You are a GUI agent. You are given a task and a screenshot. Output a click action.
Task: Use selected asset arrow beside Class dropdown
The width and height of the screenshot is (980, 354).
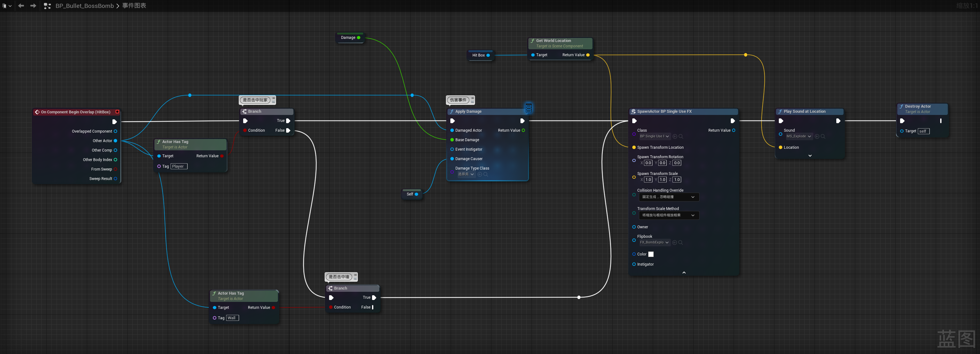[x=675, y=136]
